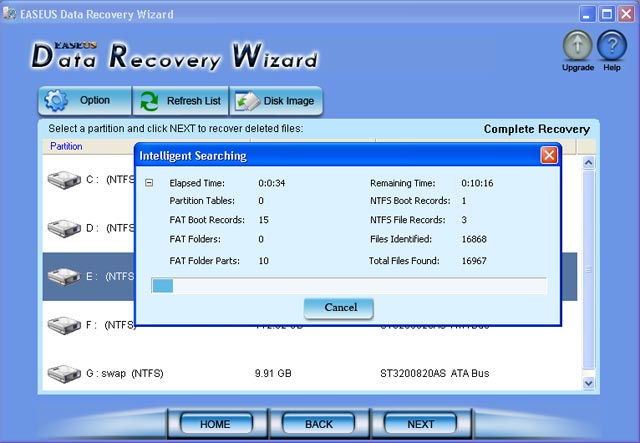
Task: Click the 9.91 GB size value
Action: tap(273, 373)
